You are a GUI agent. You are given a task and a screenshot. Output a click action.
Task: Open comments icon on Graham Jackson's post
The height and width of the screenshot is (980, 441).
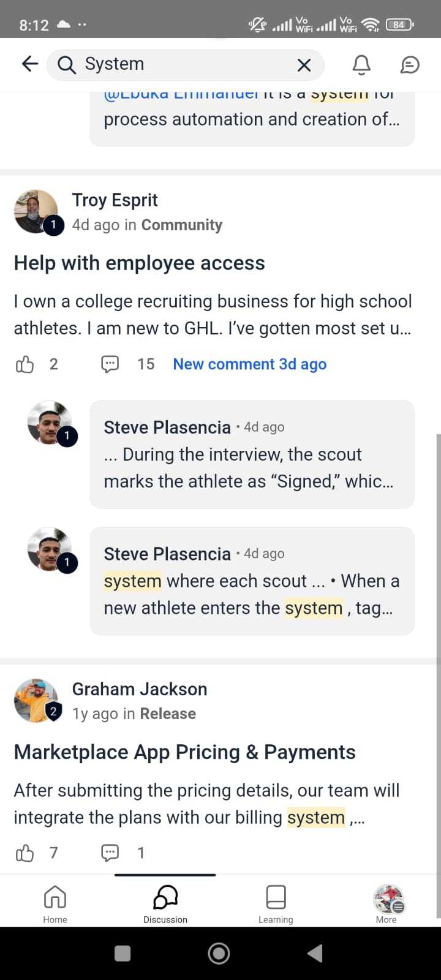[110, 853]
